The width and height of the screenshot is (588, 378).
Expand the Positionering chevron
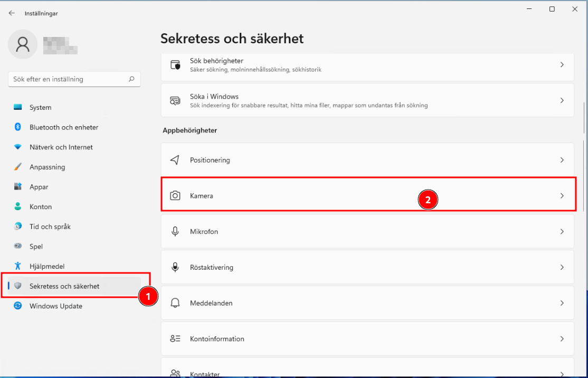point(562,160)
